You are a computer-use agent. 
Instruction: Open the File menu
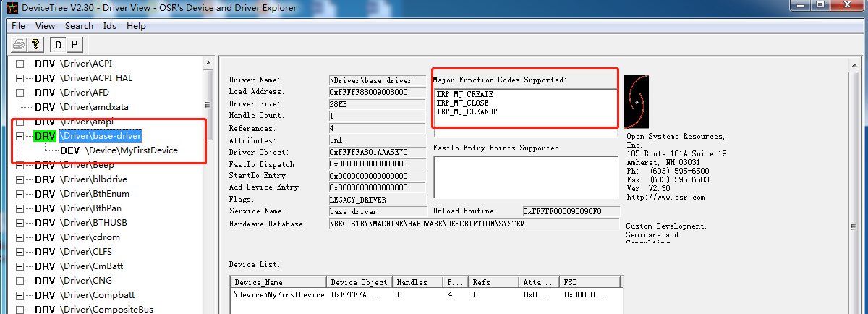tap(18, 25)
